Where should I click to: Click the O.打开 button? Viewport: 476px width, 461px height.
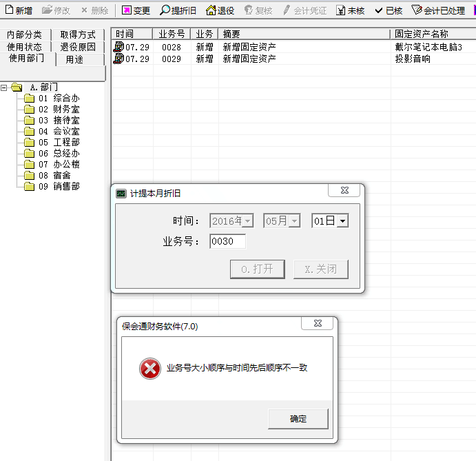pos(258,269)
